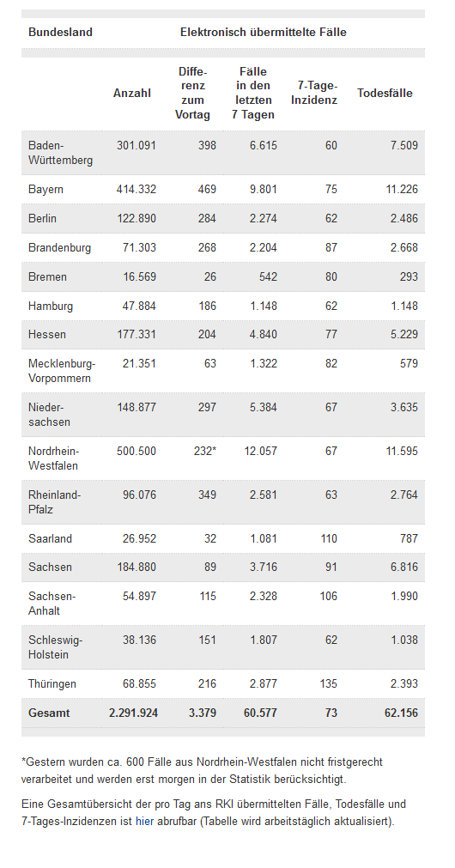This screenshot has width=455, height=868.
Task: Click the Berlin row label
Action: pos(43,219)
